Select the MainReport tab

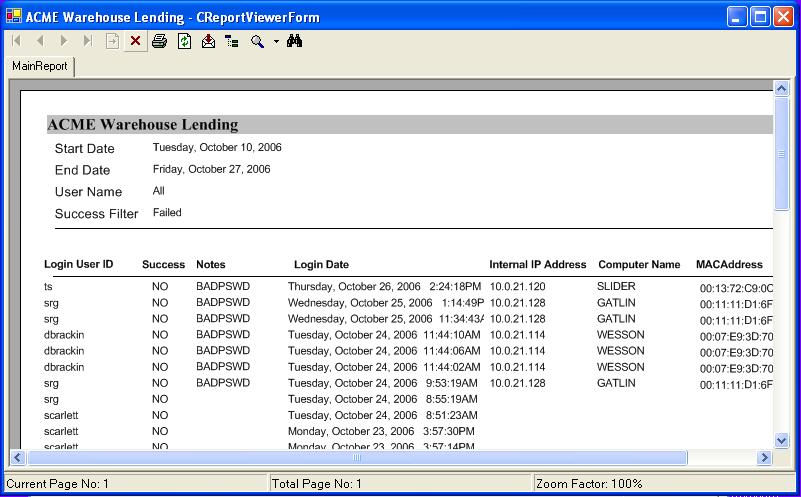point(40,66)
